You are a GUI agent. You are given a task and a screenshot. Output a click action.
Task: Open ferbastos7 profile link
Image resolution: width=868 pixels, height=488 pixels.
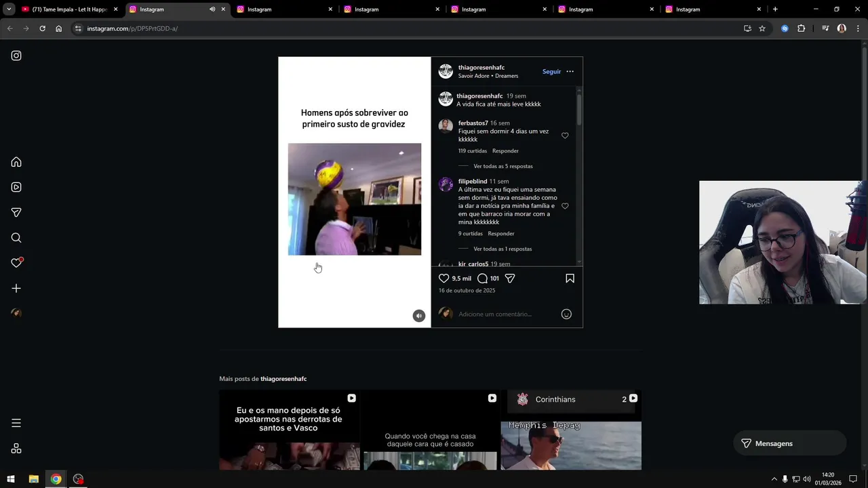click(x=473, y=123)
